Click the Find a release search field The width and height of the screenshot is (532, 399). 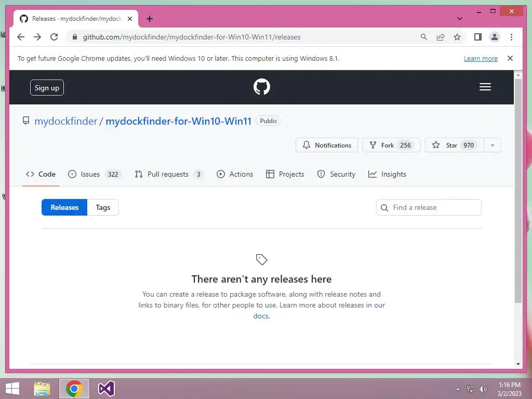pos(429,207)
